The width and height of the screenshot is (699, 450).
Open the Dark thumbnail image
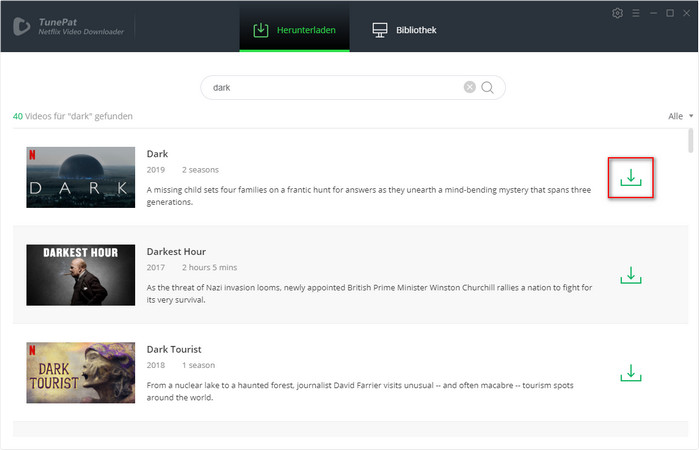pos(81,177)
